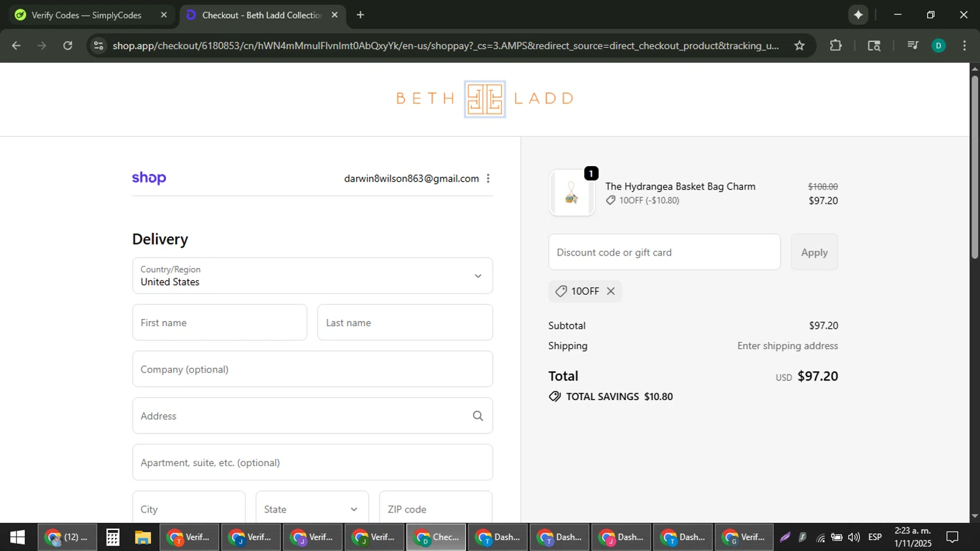Image resolution: width=980 pixels, height=551 pixels.
Task: Click the page vertical scrollbar
Action: point(975,168)
